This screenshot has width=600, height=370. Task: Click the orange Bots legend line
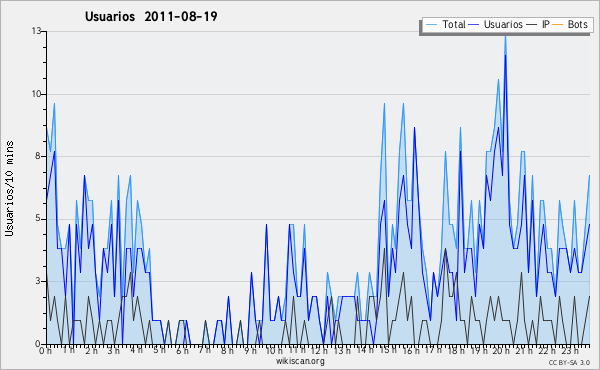click(x=558, y=25)
